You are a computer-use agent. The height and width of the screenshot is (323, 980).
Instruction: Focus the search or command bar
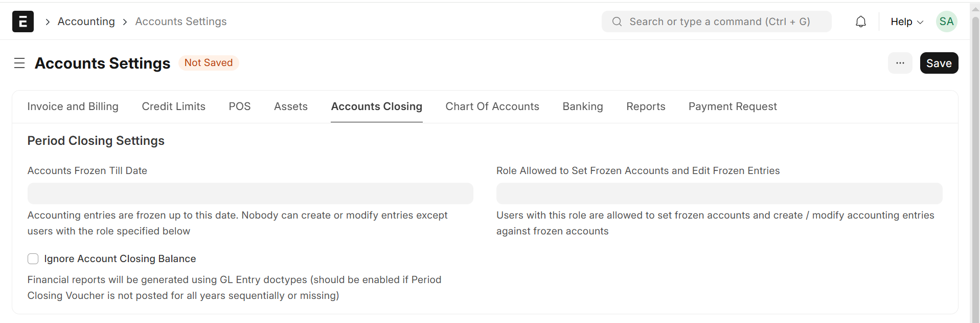point(719,21)
